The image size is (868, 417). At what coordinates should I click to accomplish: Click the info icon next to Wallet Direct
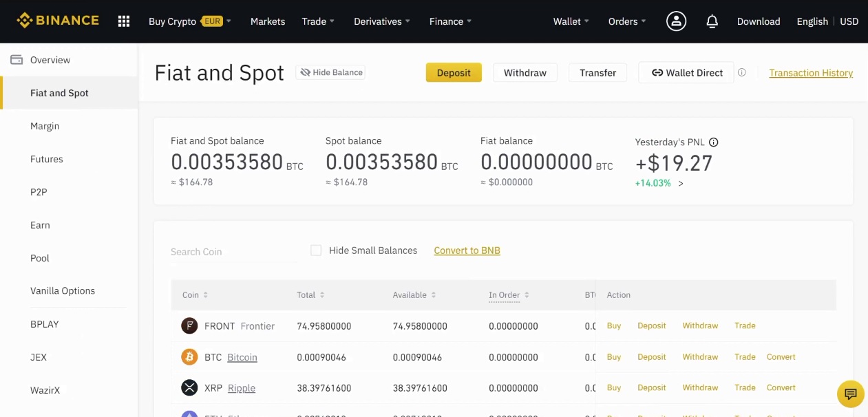click(741, 72)
